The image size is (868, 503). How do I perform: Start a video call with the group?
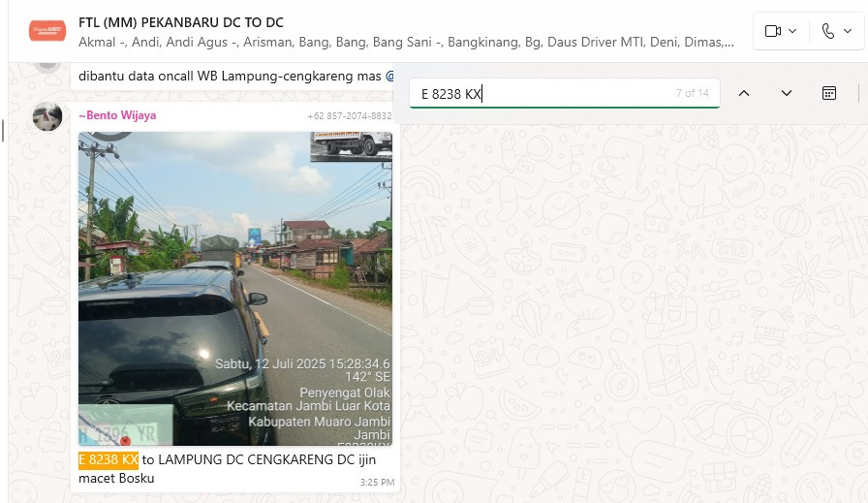click(x=773, y=31)
